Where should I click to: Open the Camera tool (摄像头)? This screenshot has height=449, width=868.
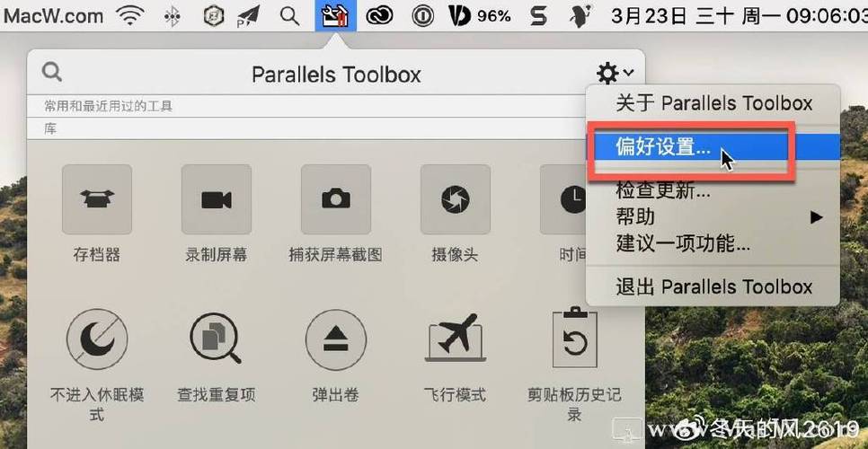point(455,199)
